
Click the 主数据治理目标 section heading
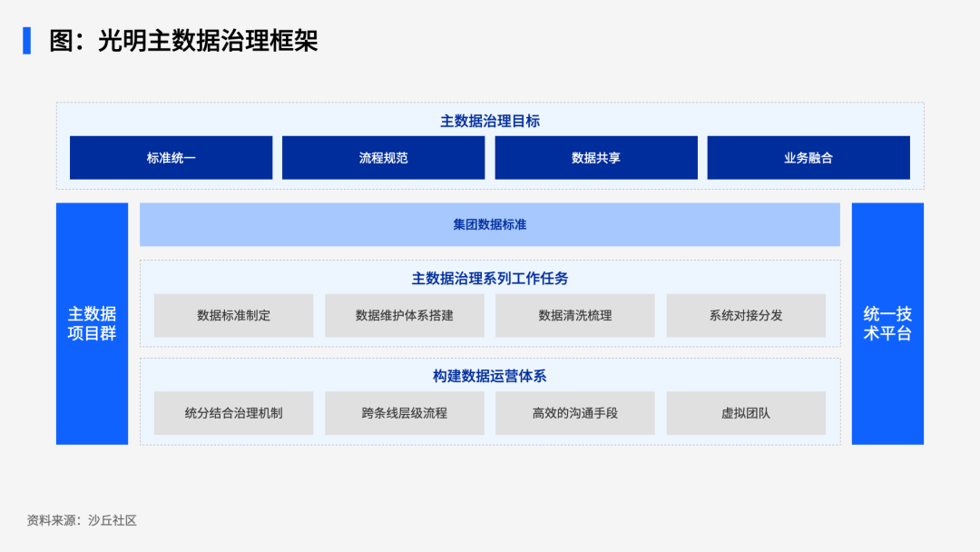(489, 121)
